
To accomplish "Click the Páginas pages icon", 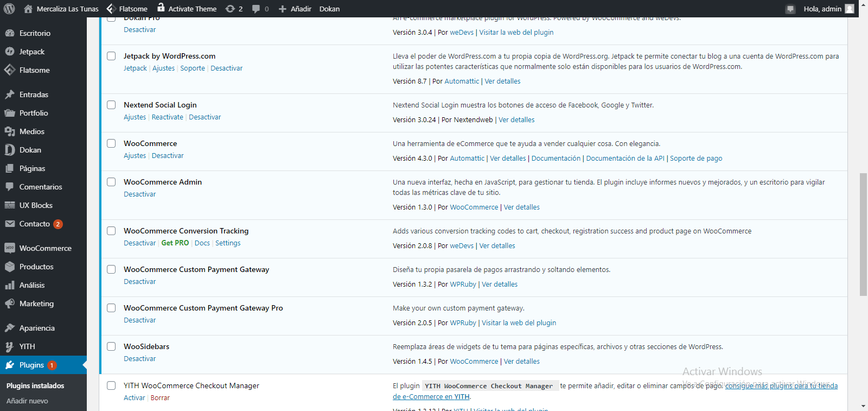I will click(x=10, y=168).
